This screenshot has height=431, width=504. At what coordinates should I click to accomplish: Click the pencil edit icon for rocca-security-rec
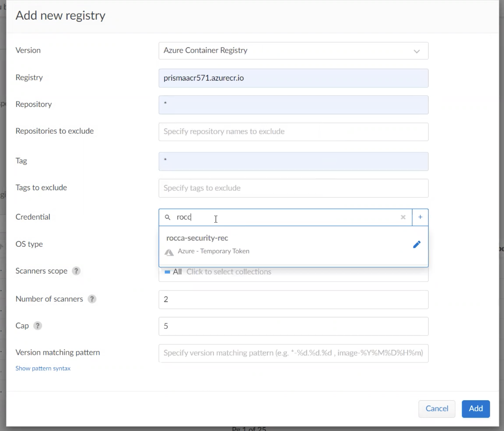coord(417,244)
